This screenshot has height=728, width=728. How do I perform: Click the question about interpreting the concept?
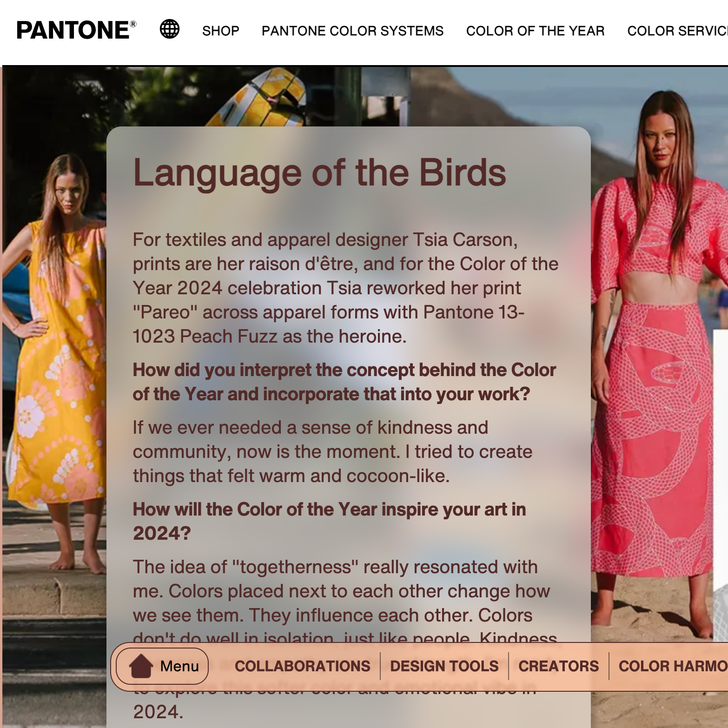[344, 382]
